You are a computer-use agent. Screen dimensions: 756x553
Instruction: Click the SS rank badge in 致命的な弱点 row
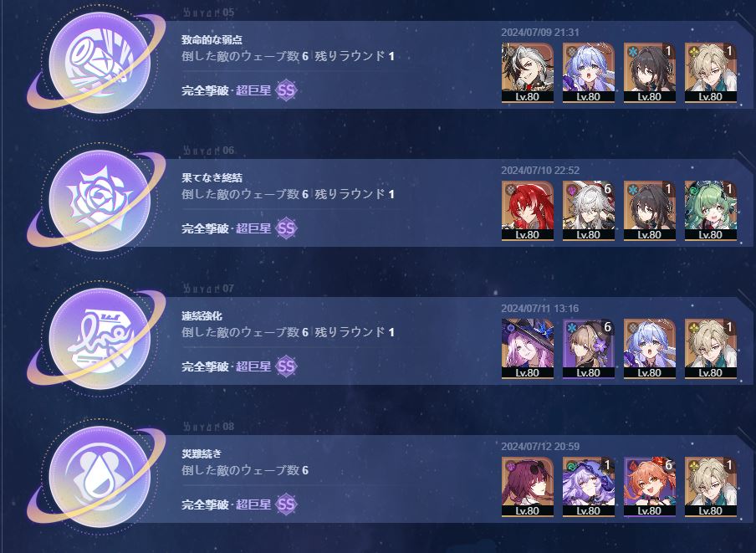(x=286, y=90)
